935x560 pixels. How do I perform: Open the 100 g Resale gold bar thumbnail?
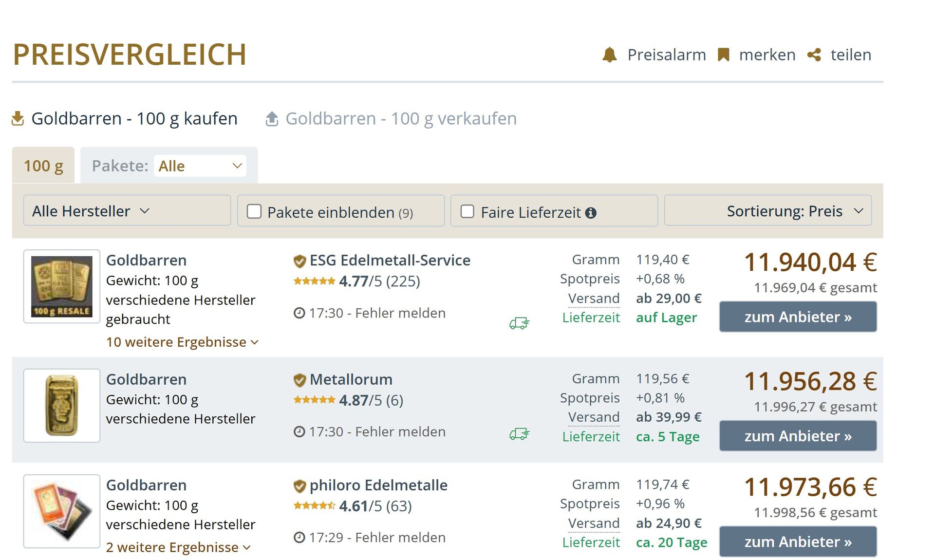[x=62, y=286]
